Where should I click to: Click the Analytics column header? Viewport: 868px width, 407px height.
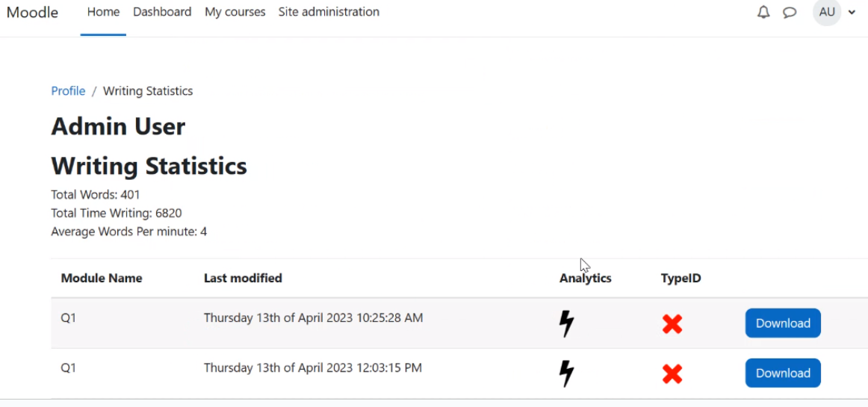click(x=586, y=279)
